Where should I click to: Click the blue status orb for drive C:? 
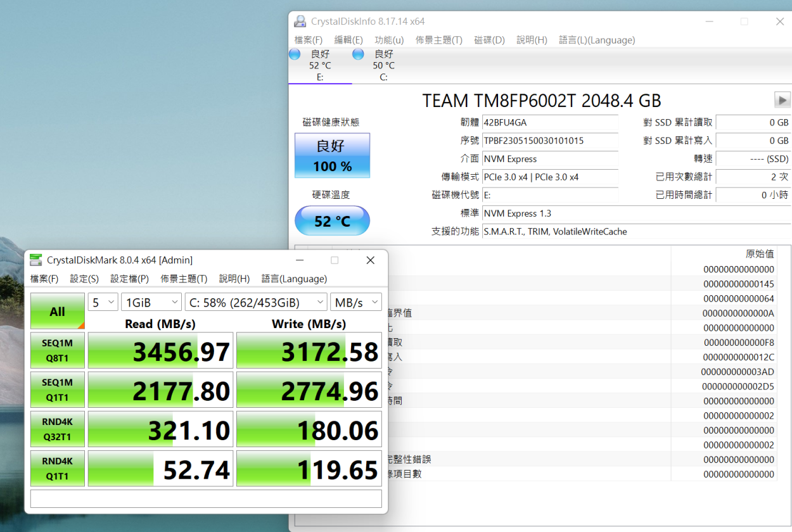click(x=358, y=54)
